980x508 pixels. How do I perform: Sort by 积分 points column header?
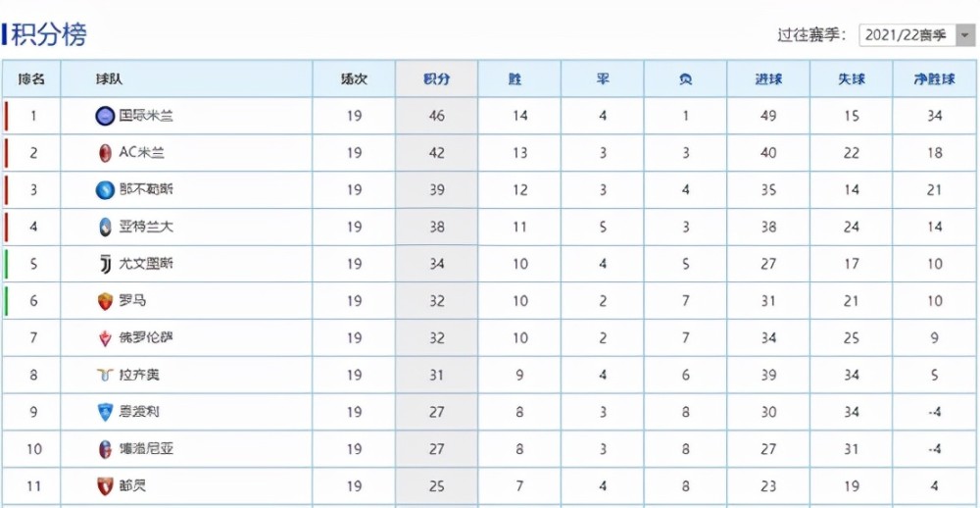pos(437,79)
